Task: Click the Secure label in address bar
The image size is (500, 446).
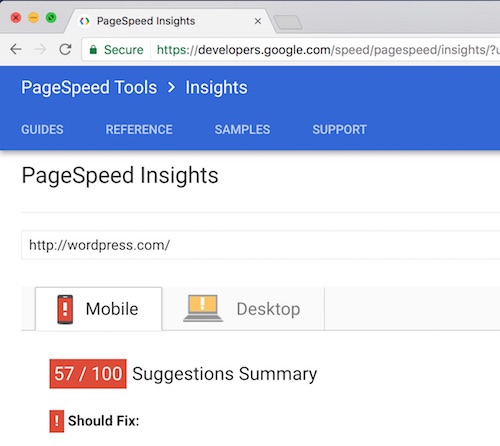Action: (124, 50)
